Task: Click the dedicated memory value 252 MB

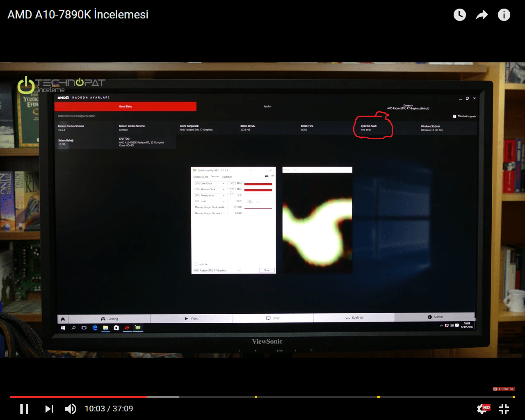Action: tap(237, 207)
